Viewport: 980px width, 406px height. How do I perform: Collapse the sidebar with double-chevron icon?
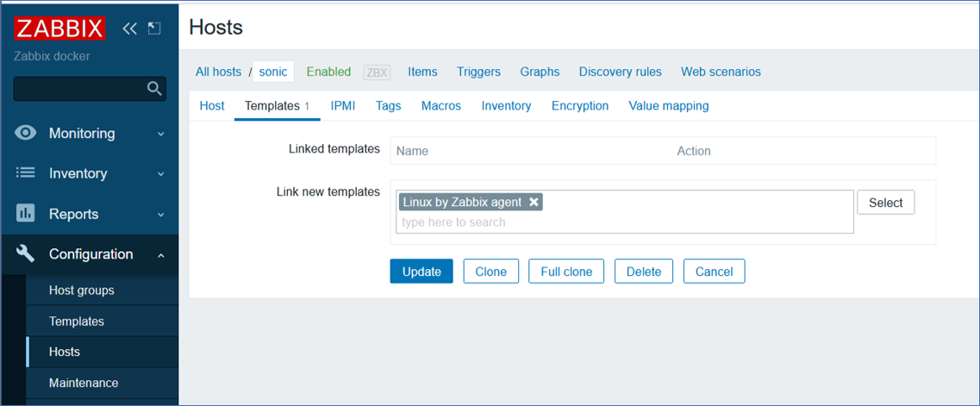click(129, 28)
